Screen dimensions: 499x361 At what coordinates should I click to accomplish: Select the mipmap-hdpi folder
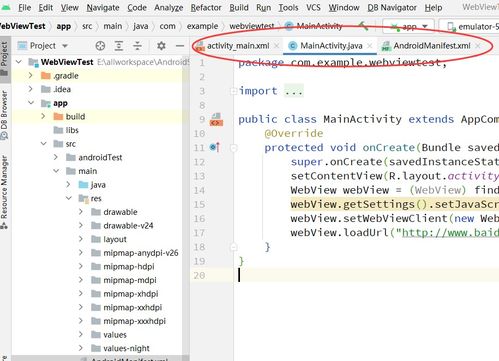(x=123, y=267)
